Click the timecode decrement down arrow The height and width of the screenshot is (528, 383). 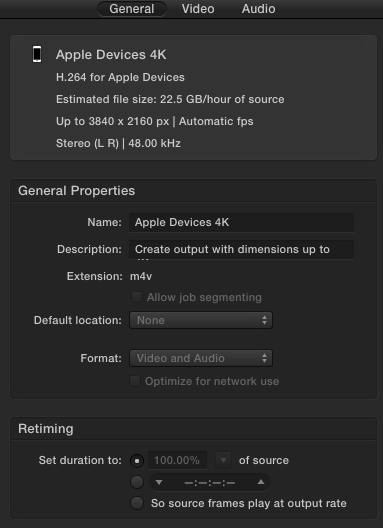point(159,482)
